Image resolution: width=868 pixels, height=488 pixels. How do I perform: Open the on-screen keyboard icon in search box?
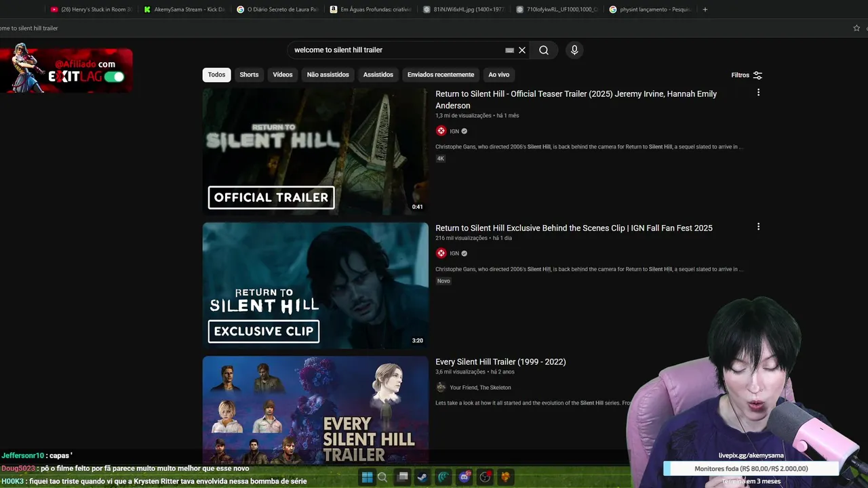(x=509, y=50)
